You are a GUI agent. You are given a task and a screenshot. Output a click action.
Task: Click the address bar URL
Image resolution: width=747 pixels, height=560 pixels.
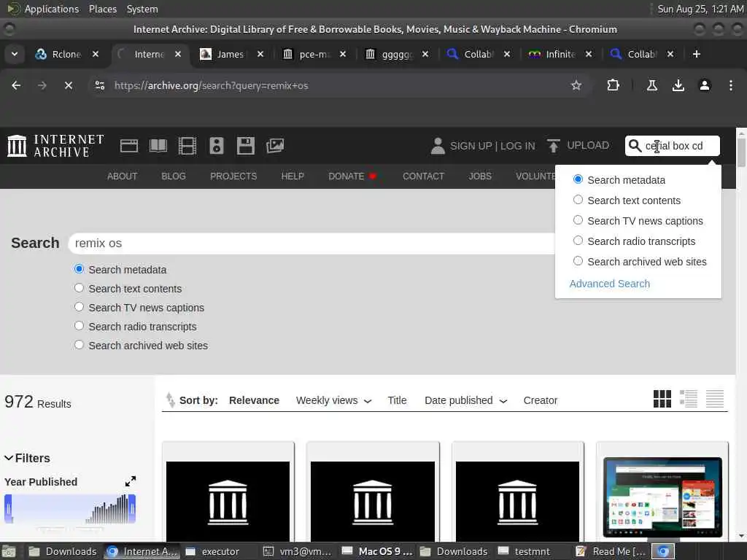pos(211,86)
